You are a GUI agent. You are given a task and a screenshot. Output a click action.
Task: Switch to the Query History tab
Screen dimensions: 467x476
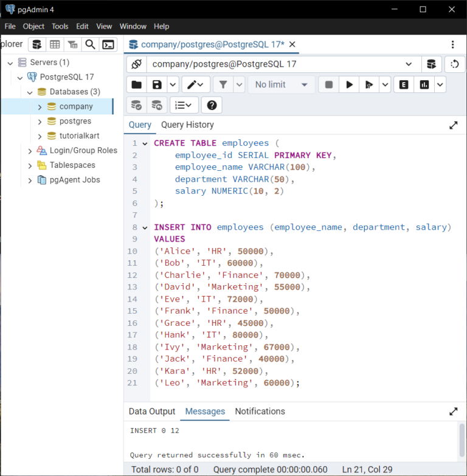[x=187, y=125]
